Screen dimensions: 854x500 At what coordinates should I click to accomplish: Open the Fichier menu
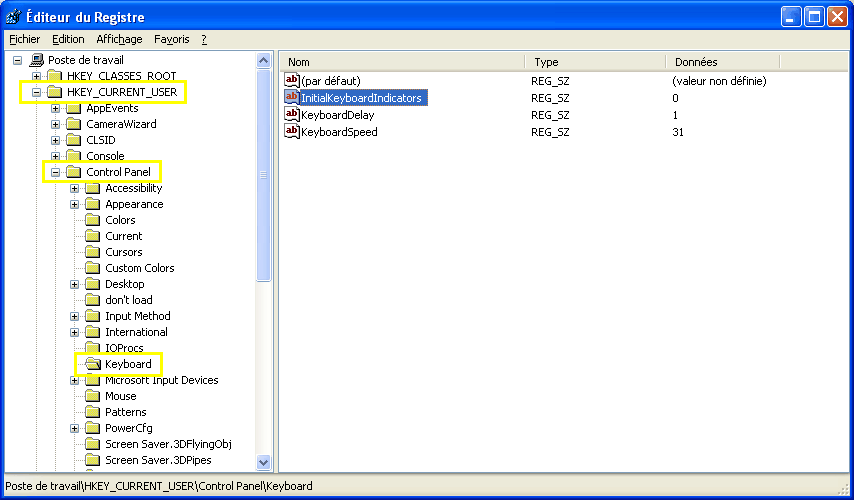(25, 39)
